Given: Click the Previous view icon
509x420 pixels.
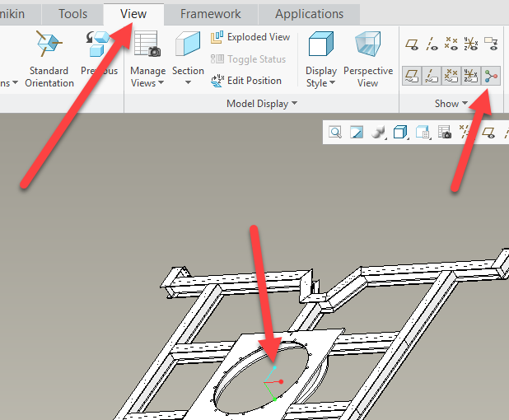Looking at the screenshot, I should [98, 44].
